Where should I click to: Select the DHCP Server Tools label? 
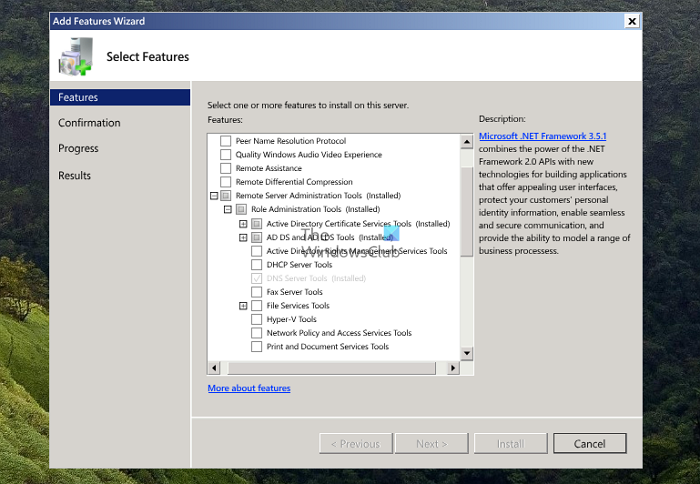click(300, 265)
